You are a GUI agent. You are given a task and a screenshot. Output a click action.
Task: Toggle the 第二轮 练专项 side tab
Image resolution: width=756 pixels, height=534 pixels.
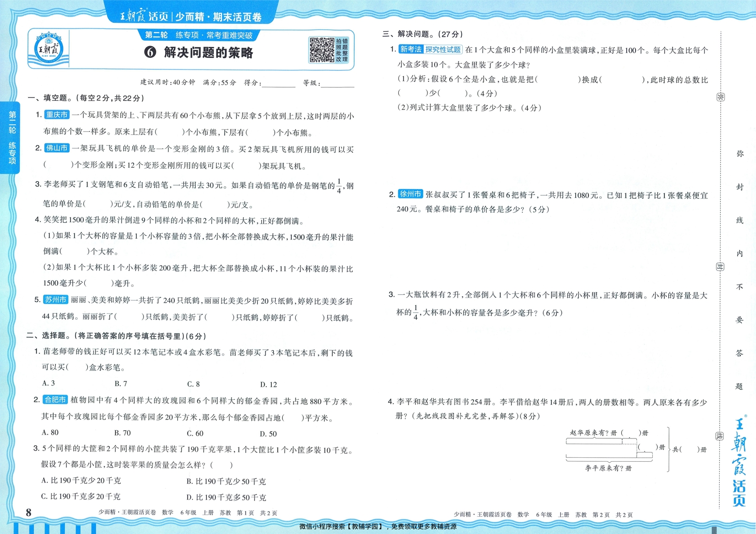pyautogui.click(x=12, y=137)
